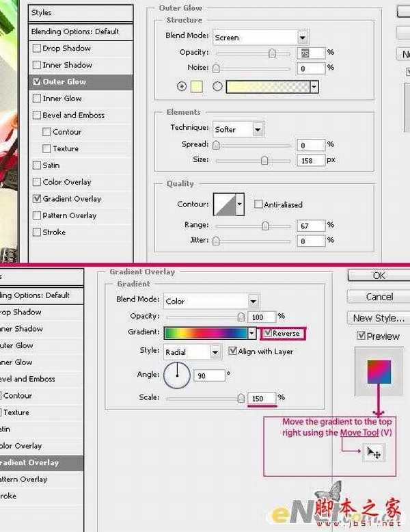Viewport: 410px width, 532px height.
Task: Click the pale yellow glow color swatch
Action: point(198,87)
